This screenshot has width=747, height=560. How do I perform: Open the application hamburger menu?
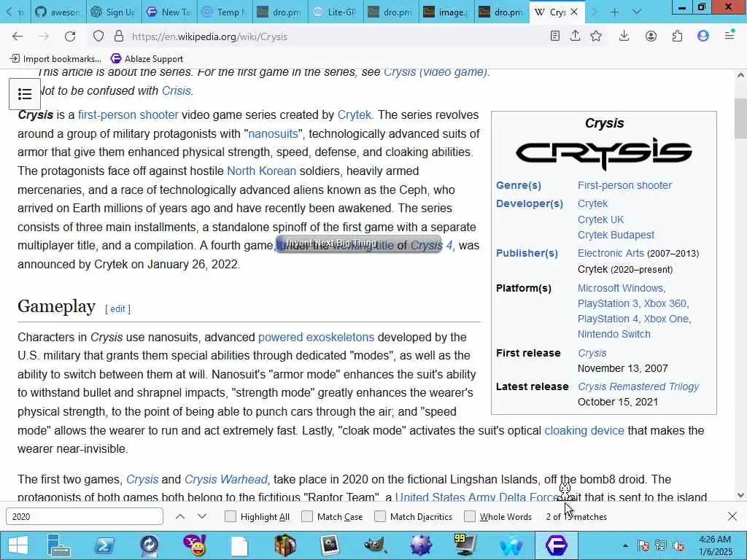click(729, 35)
